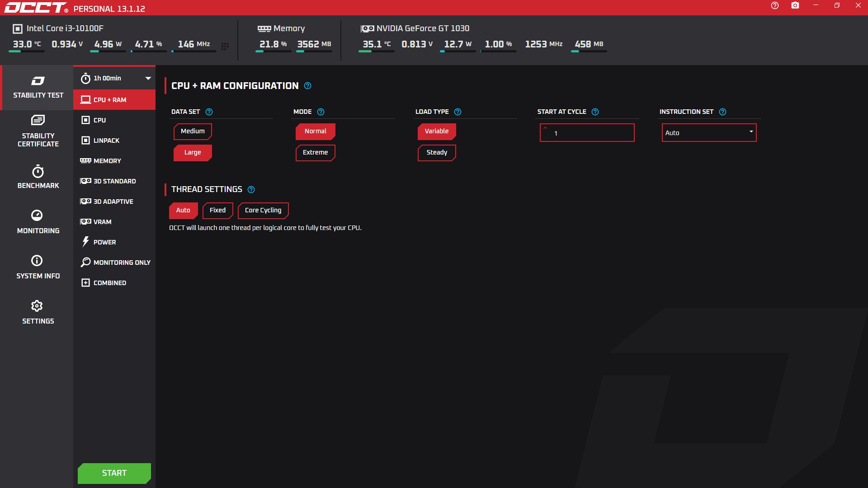
Task: Select the Linpack test
Action: pos(106,141)
